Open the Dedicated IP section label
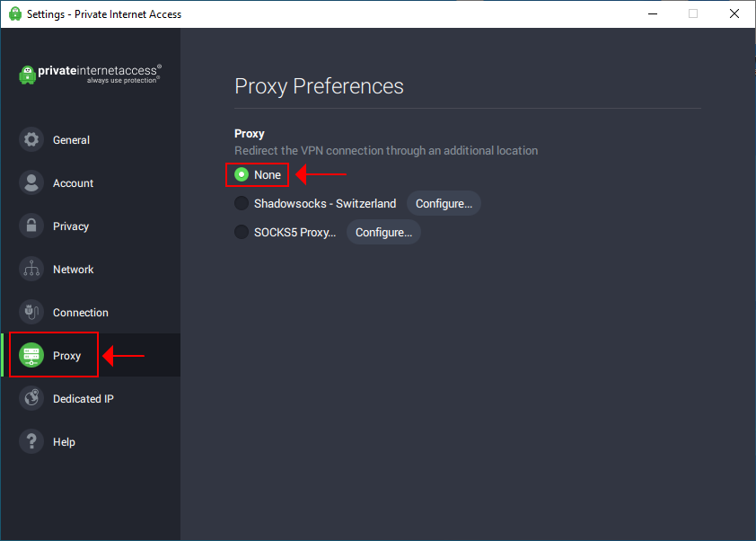Viewport: 756px width, 541px height. (x=83, y=399)
